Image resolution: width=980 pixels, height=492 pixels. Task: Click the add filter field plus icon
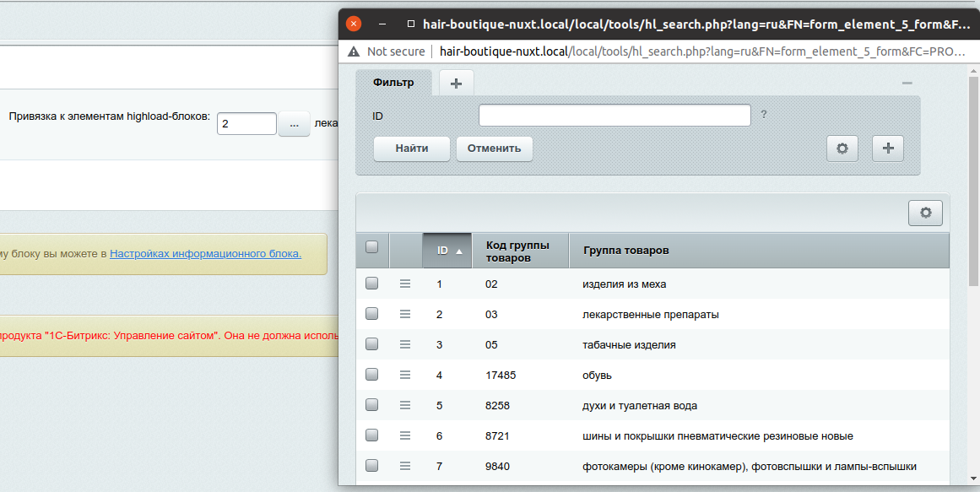click(887, 149)
